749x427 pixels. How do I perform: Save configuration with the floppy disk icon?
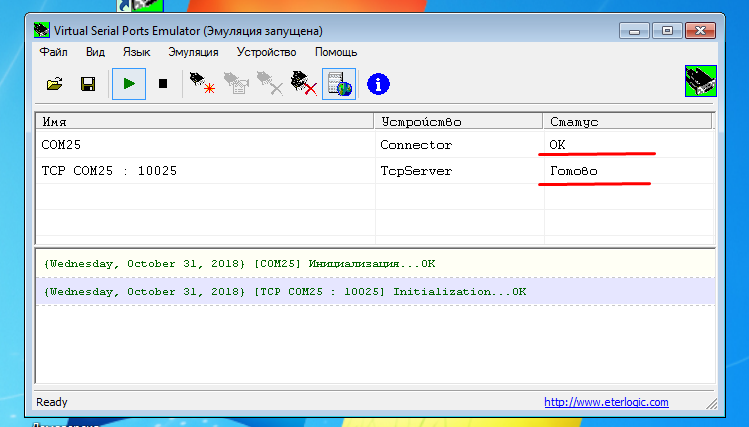[88, 84]
